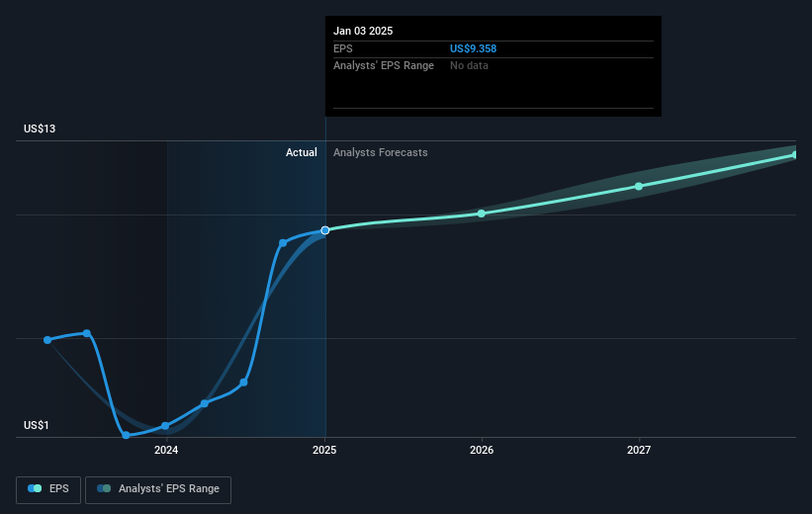
Task: Click the 2026 forecast EPS data point
Action: click(x=481, y=214)
